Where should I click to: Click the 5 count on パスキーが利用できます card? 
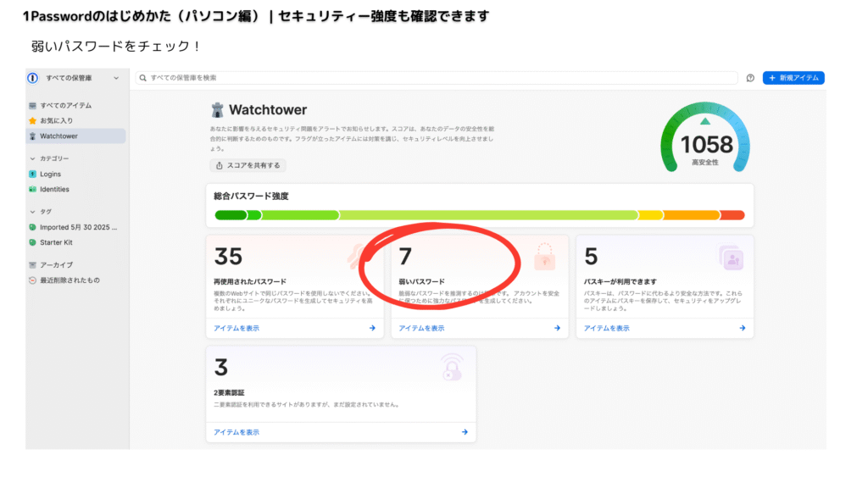pyautogui.click(x=591, y=257)
